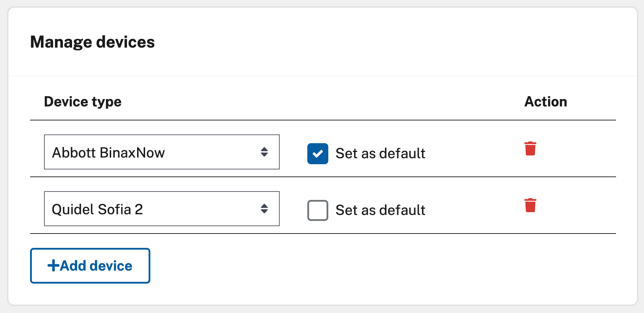This screenshot has width=644, height=313.
Task: Click the Action column header
Action: (545, 102)
